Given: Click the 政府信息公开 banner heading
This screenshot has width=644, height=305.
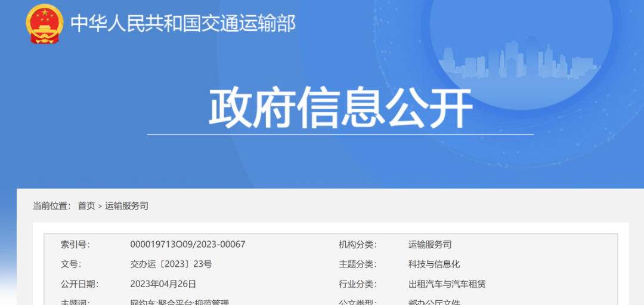Looking at the screenshot, I should click(x=340, y=109).
